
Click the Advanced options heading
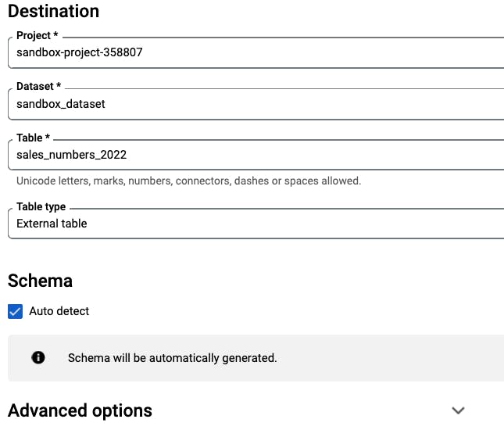[80, 410]
